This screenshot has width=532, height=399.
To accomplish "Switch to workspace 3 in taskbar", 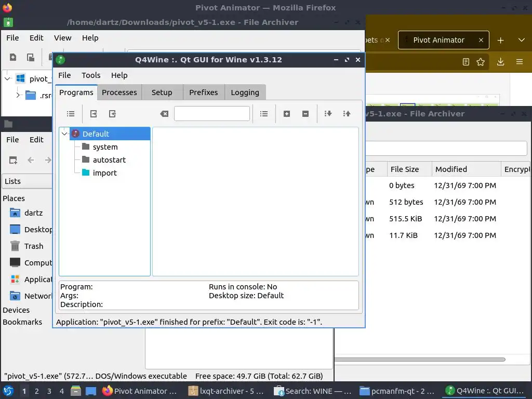I will coord(49,391).
